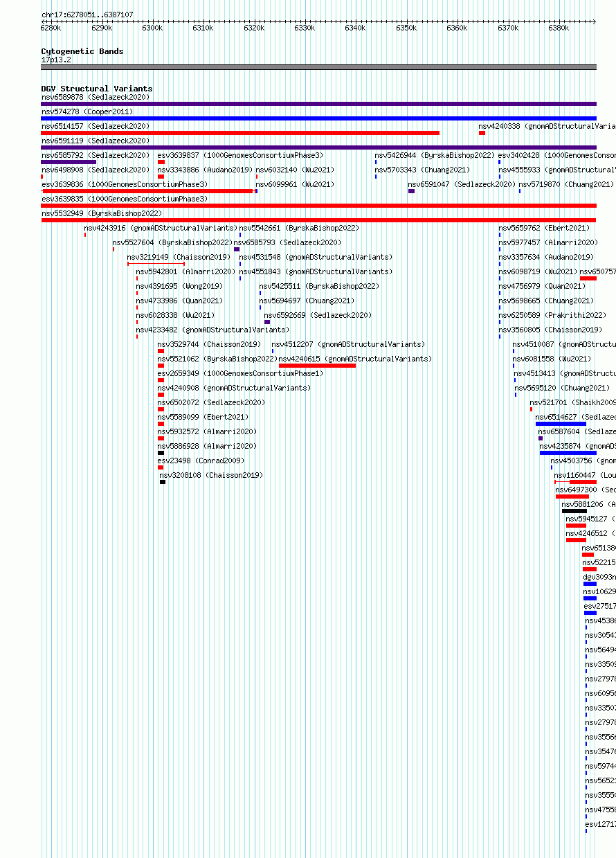Open variant nsv5942801 (Almarri2020)
616x858 pixels.
pyautogui.click(x=185, y=271)
